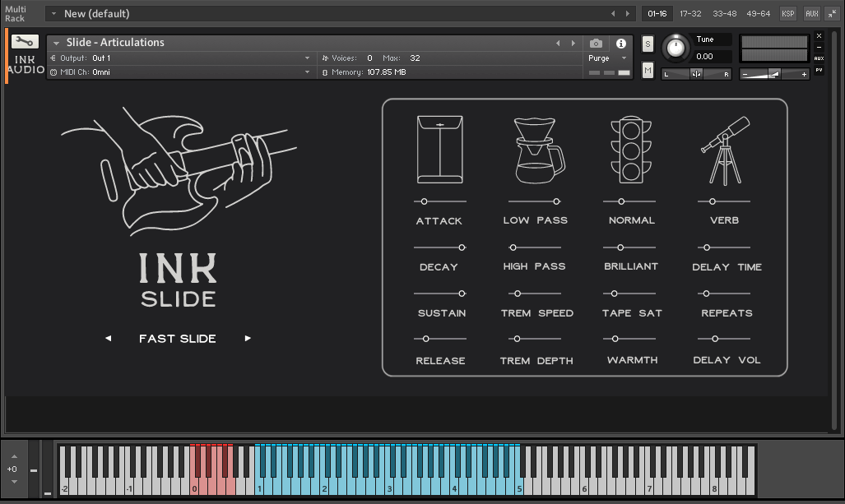Adjust the Low Pass slider
The image size is (845, 504).
pyautogui.click(x=556, y=201)
